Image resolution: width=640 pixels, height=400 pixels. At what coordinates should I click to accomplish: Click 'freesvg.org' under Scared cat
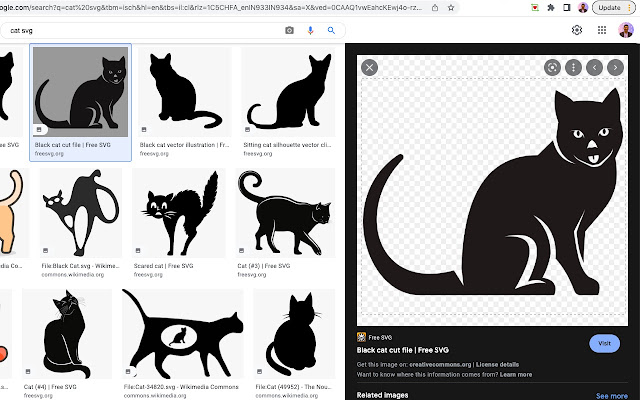pos(148,275)
